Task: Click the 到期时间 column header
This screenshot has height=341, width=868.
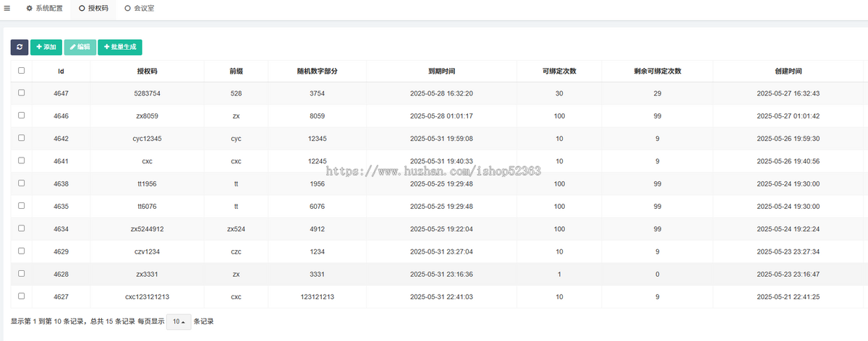Action: (x=441, y=71)
